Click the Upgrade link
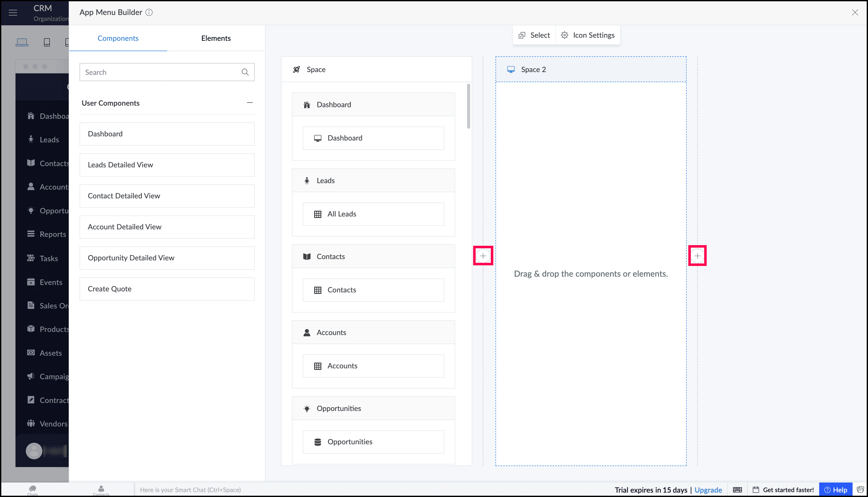 pyautogui.click(x=708, y=490)
